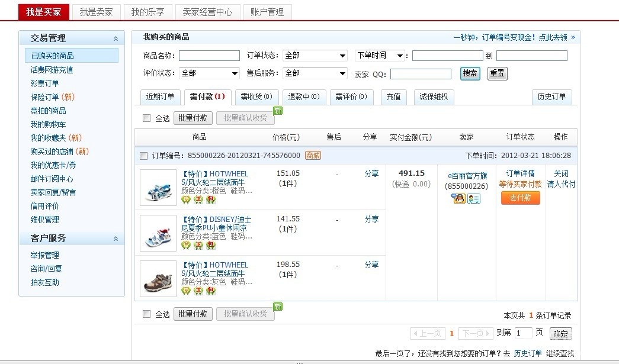This screenshot has height=364, width=619.
Task: Open the 历史订单 tab
Action: 551,97
